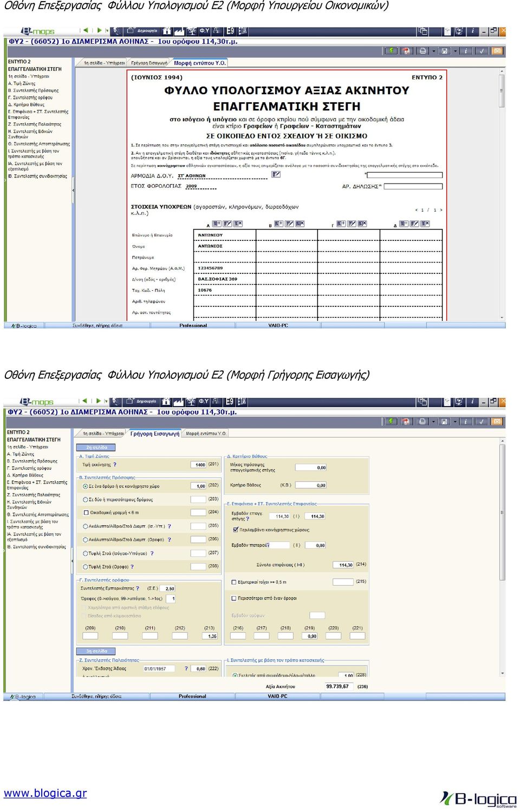Open '1η σελίδα - Υπόχρεοι' tab, lower window
This screenshot has width=520, height=812.
(x=103, y=434)
